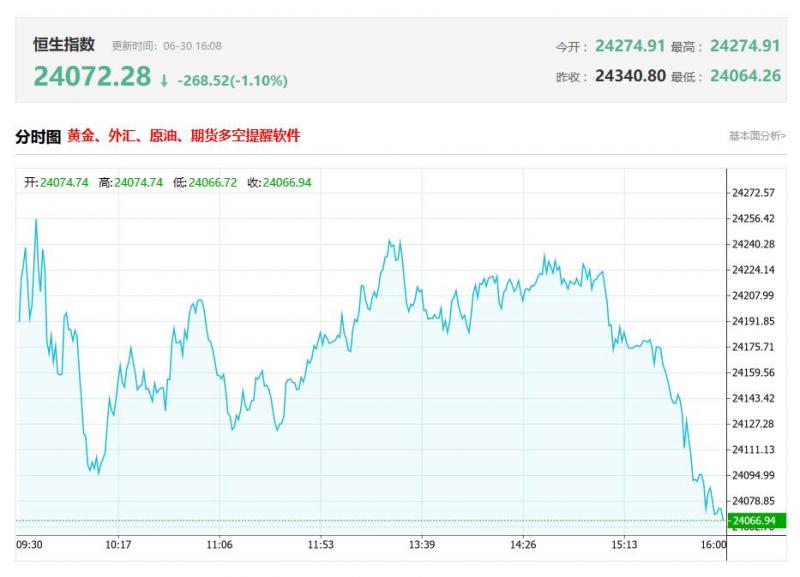
Task: Select the 24143.42 price axis label
Action: (x=753, y=398)
